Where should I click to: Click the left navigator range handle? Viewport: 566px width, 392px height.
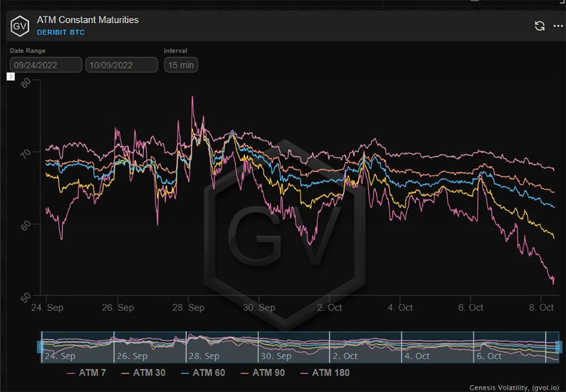point(41,347)
